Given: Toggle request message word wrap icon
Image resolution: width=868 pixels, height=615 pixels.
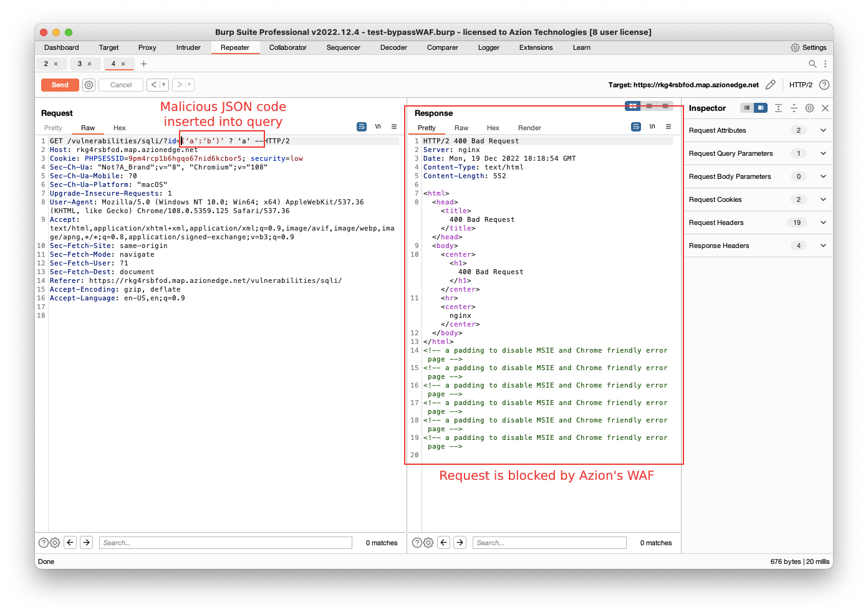Looking at the screenshot, I should (362, 126).
